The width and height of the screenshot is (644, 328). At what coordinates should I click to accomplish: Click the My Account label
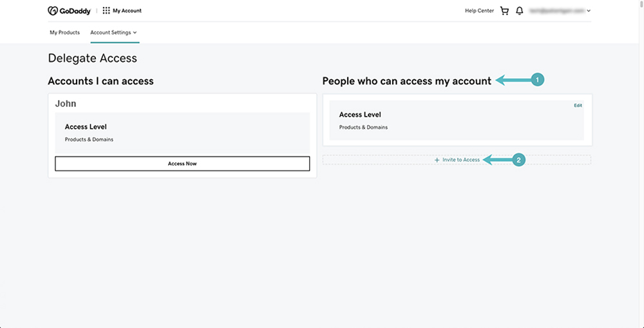coord(128,11)
